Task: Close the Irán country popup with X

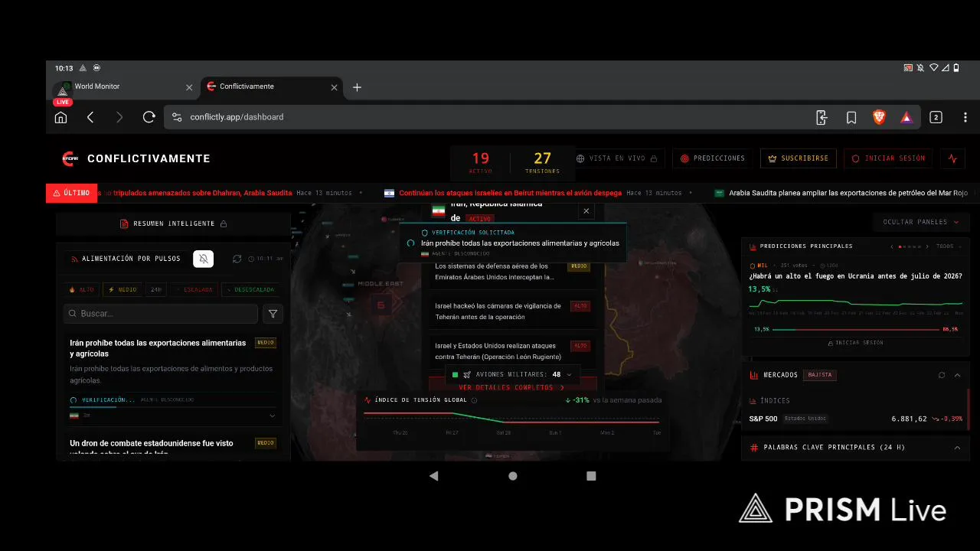Action: [x=586, y=211]
